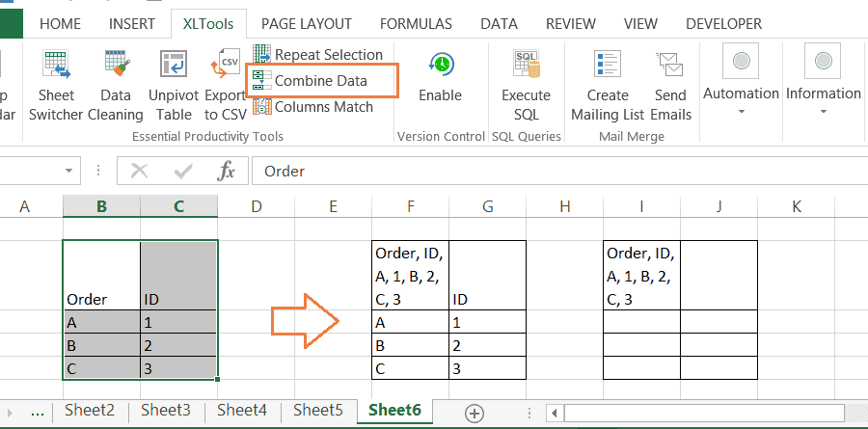The image size is (868, 429).
Task: Run the Unpivot Table tool
Action: pyautogui.click(x=174, y=84)
